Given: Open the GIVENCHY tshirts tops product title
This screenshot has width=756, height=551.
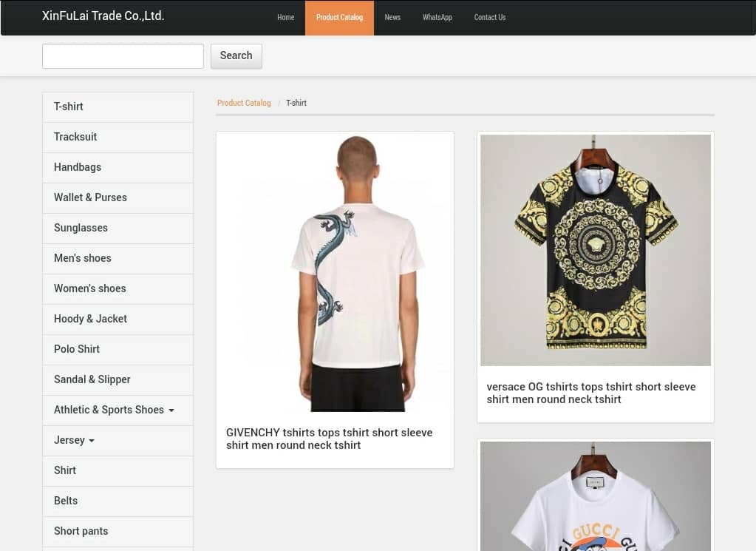Looking at the screenshot, I should pos(330,439).
